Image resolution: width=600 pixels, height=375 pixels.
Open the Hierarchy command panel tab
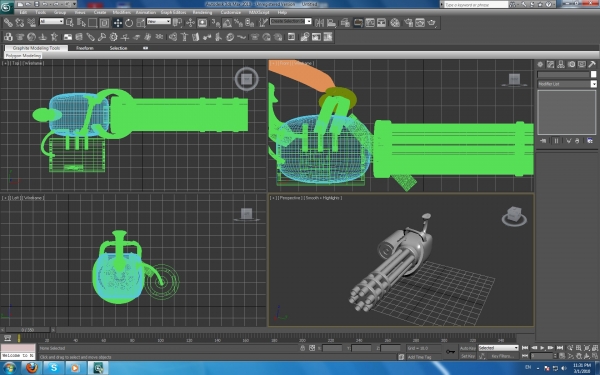point(561,64)
